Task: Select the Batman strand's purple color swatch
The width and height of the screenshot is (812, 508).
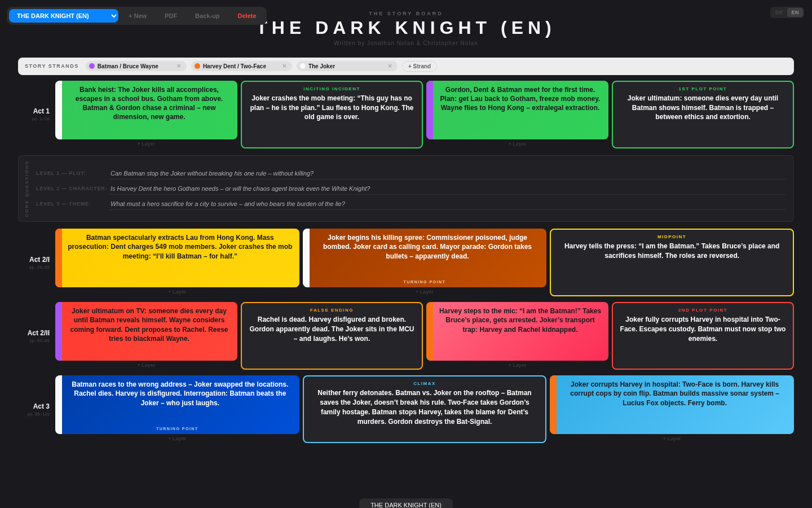Action: click(x=91, y=66)
